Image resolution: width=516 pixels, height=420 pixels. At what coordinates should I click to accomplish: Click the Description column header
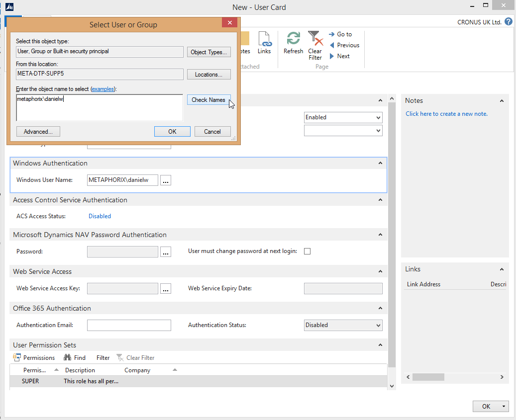point(80,370)
